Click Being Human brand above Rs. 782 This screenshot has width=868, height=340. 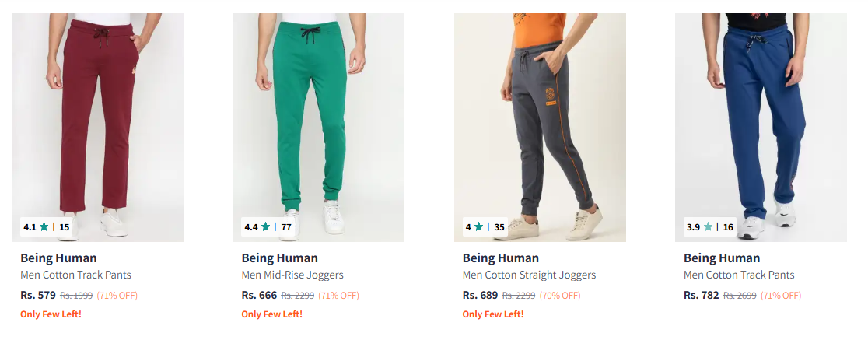[721, 258]
